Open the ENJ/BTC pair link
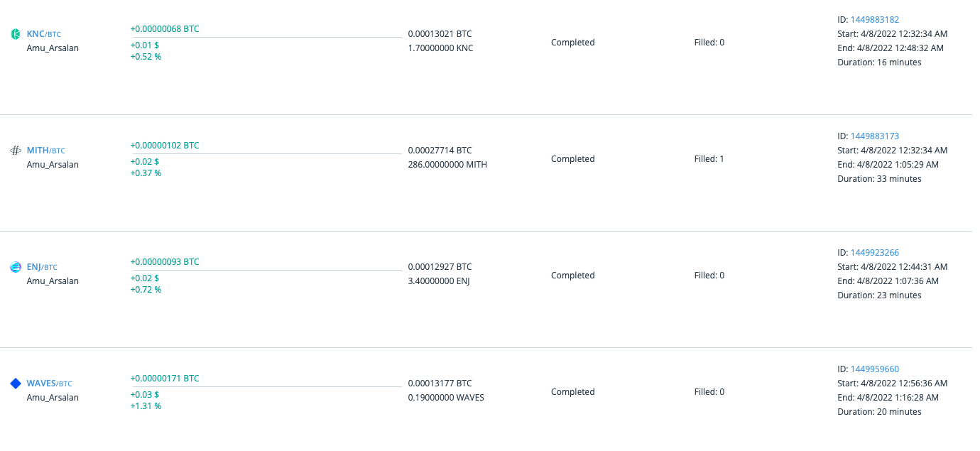The height and width of the screenshot is (451, 980). tap(42, 267)
